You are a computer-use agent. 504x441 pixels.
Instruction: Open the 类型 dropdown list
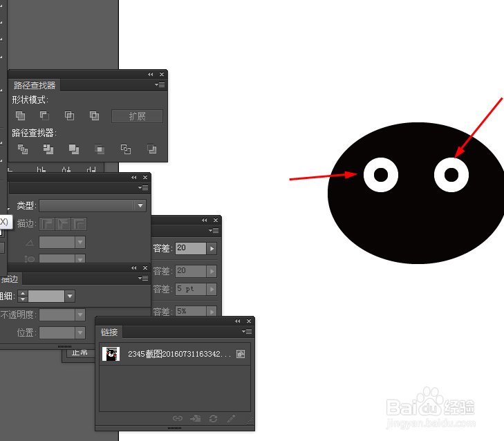140,205
